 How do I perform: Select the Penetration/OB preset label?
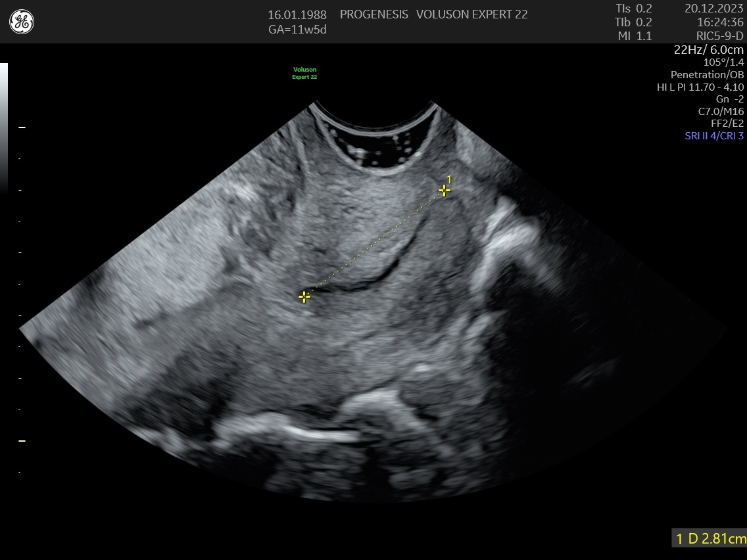(707, 74)
